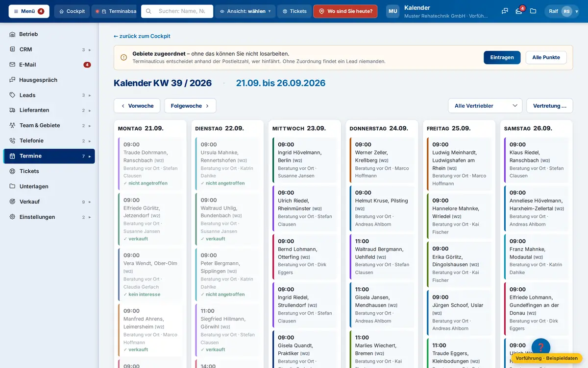The image size is (588, 368).
Task: Follow the 'zurück zum Cockpit' link
Action: click(142, 36)
